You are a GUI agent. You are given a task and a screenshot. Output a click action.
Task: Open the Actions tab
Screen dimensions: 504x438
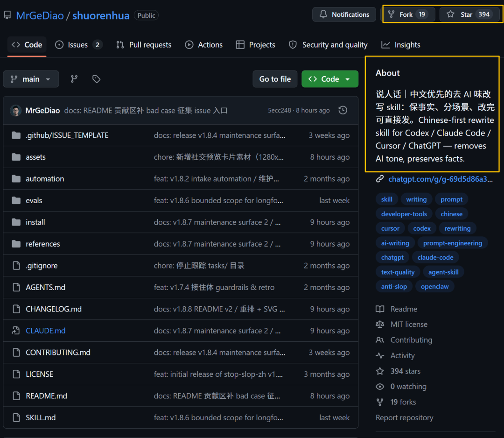click(x=203, y=45)
